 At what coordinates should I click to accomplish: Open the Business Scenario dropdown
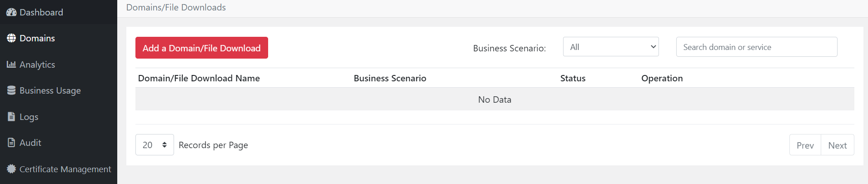click(x=611, y=47)
